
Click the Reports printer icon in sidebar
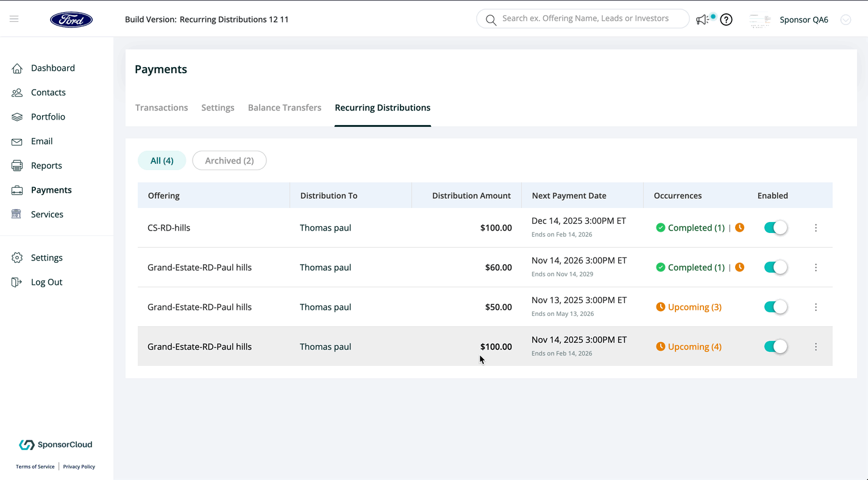17,166
